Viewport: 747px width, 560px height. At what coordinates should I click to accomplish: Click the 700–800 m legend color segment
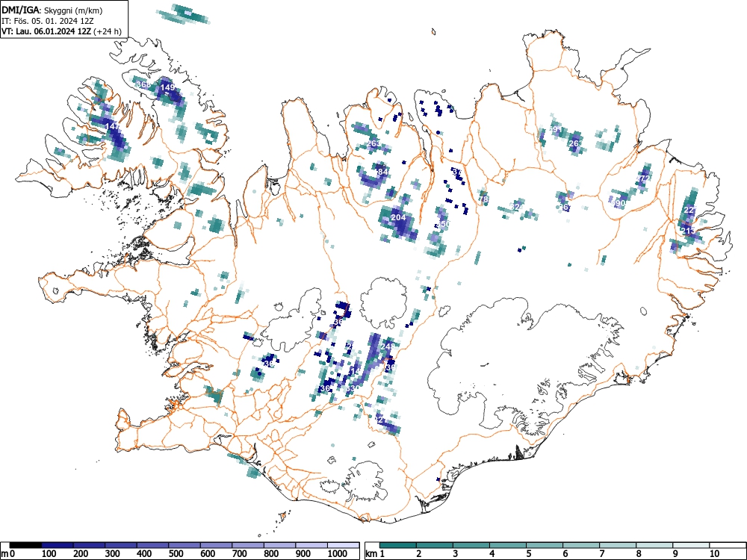[248, 545]
